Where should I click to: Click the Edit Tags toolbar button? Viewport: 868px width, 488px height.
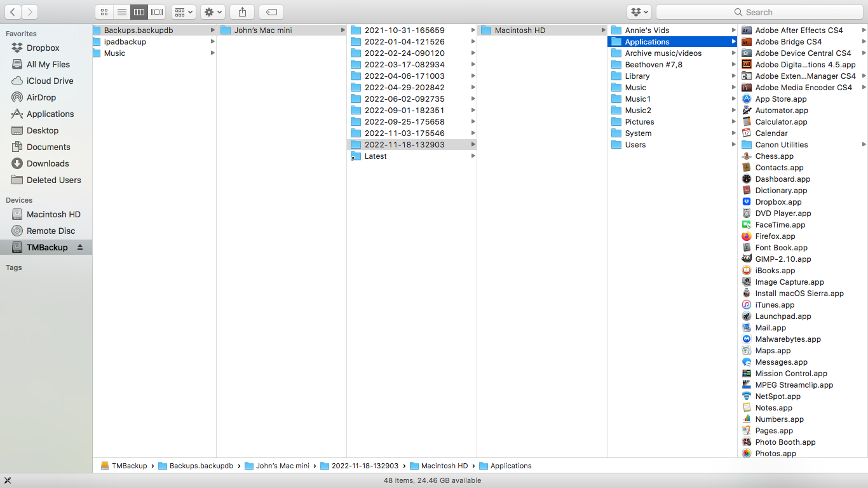pyautogui.click(x=271, y=12)
